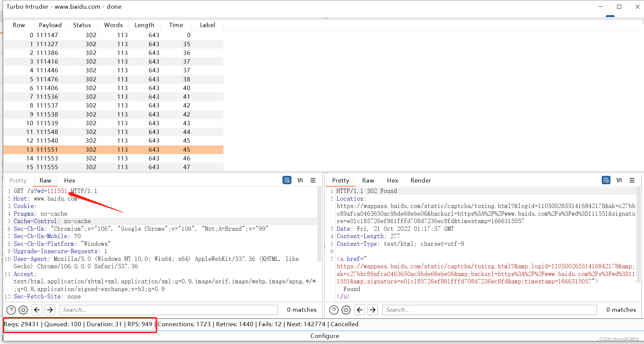Click the Configure button at bottom
The image size is (644, 344).
pyautogui.click(x=325, y=336)
